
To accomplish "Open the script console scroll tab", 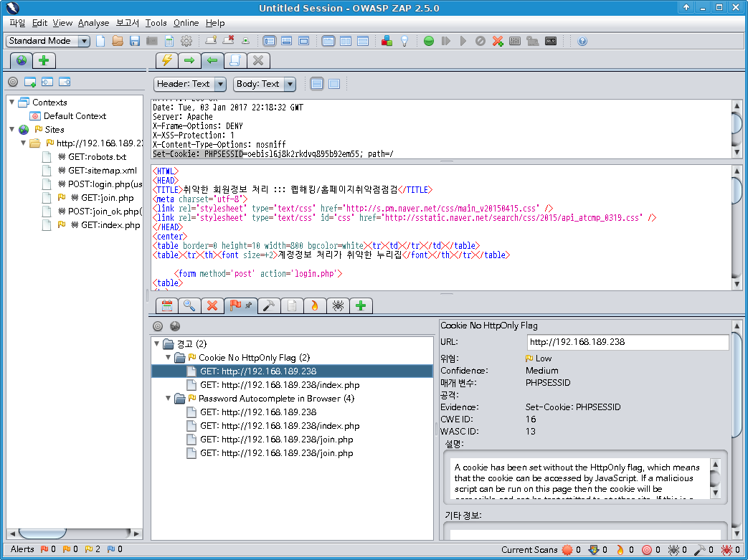I will pos(235,60).
